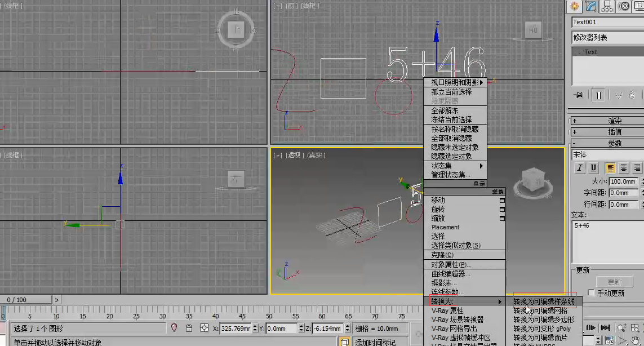Open the Motion command panel tab

[x=624, y=6]
